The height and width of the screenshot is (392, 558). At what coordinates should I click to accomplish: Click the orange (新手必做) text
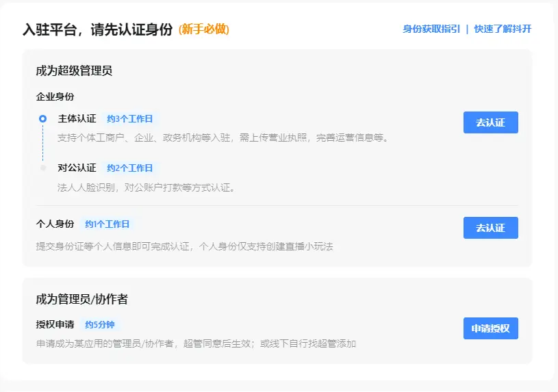click(203, 29)
